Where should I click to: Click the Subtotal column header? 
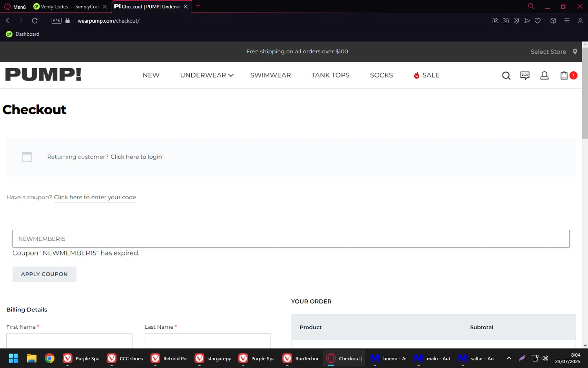coord(481,327)
